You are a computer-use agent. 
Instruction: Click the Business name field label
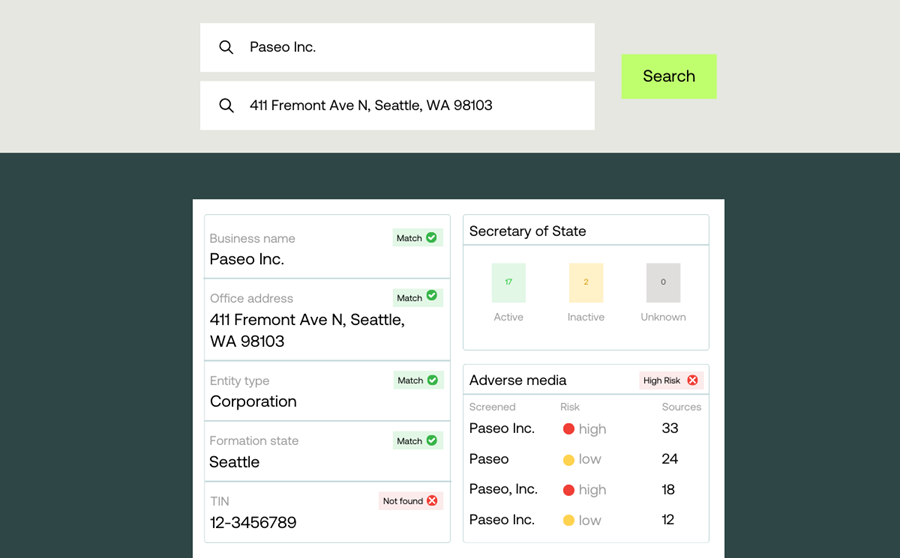pyautogui.click(x=253, y=238)
